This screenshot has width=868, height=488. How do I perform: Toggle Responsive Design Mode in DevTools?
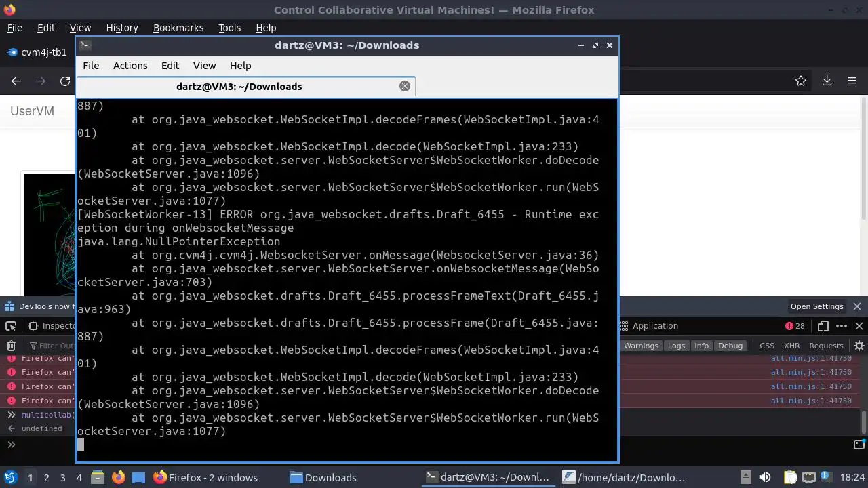point(823,326)
